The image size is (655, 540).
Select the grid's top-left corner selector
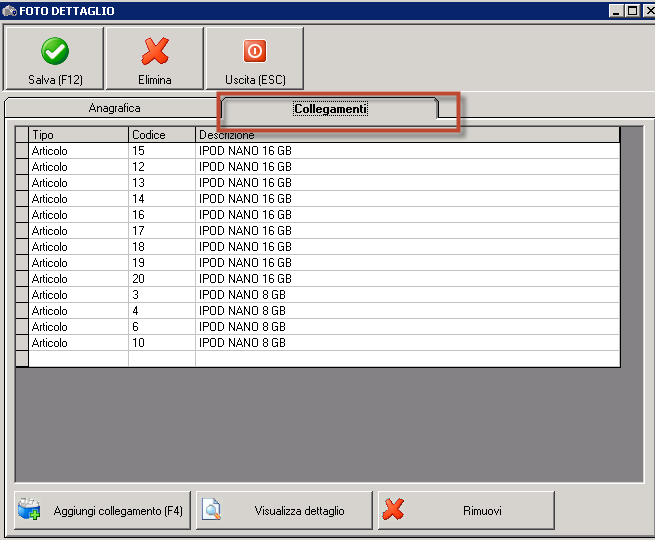tap(22, 135)
